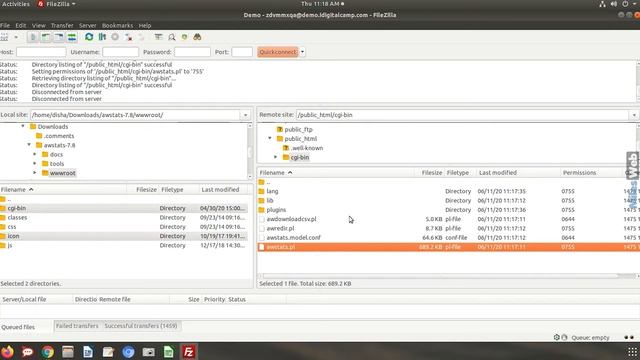
Task: Open the Remote site path dropdown
Action: click(634, 115)
